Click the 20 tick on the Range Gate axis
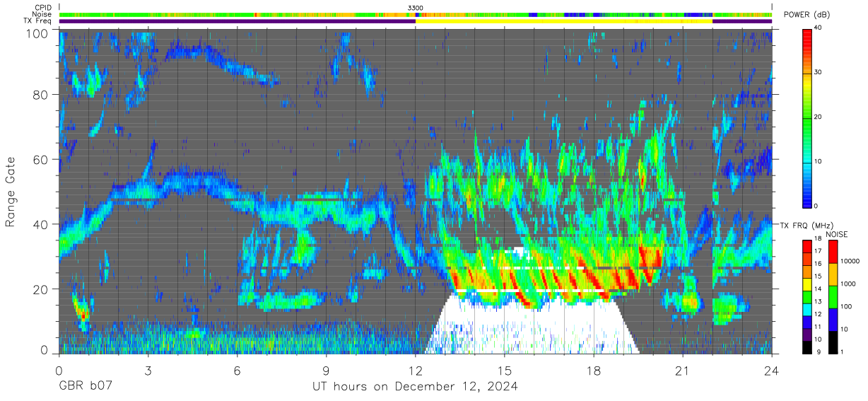This screenshot has height=401, width=868. click(42, 289)
